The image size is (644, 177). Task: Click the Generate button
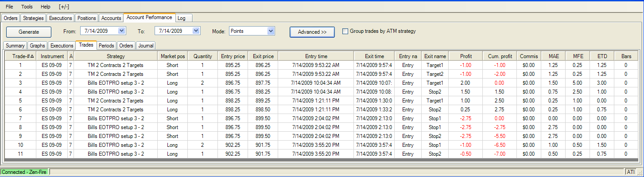[x=29, y=32]
